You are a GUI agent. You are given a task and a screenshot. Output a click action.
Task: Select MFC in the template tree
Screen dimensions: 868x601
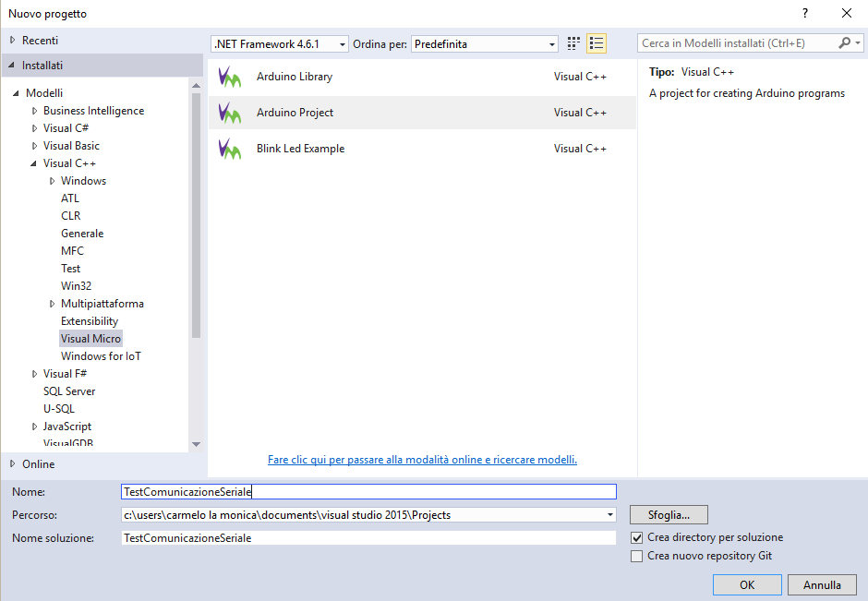(73, 251)
